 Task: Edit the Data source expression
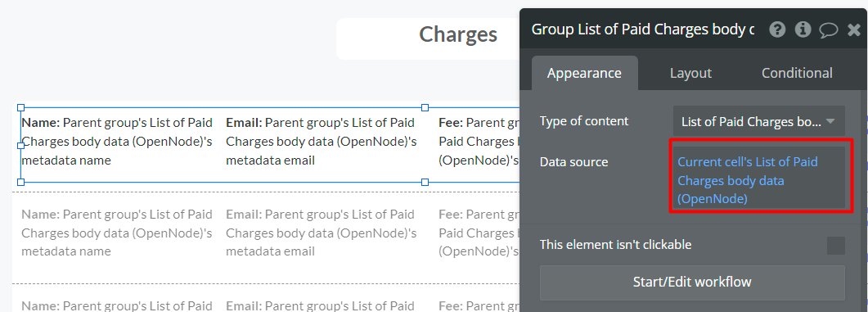[x=759, y=179]
